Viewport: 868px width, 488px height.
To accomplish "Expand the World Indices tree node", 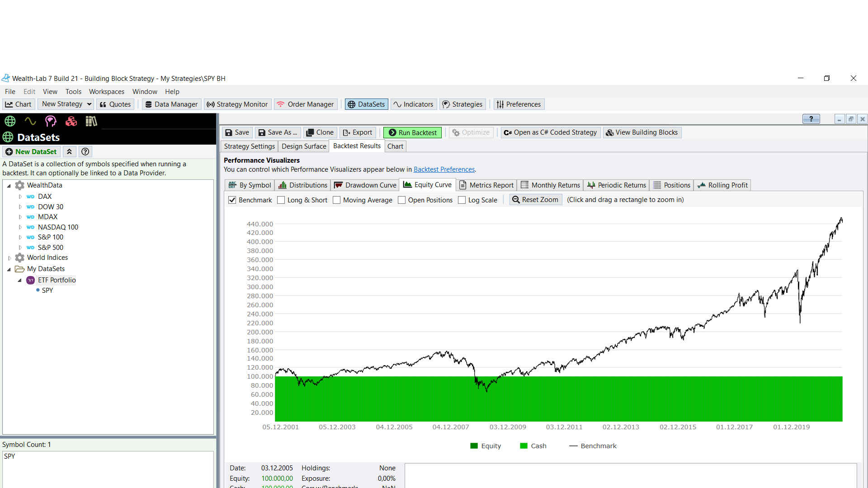I will 9,258.
